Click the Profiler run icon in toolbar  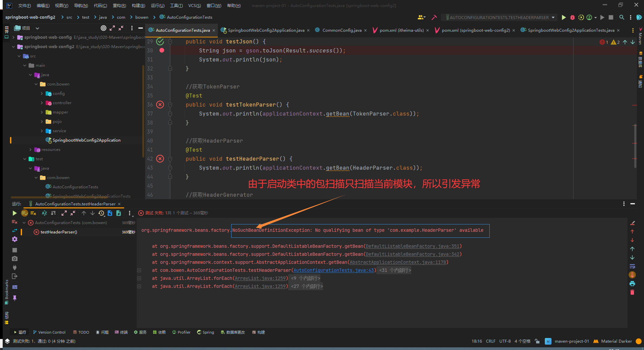point(590,17)
